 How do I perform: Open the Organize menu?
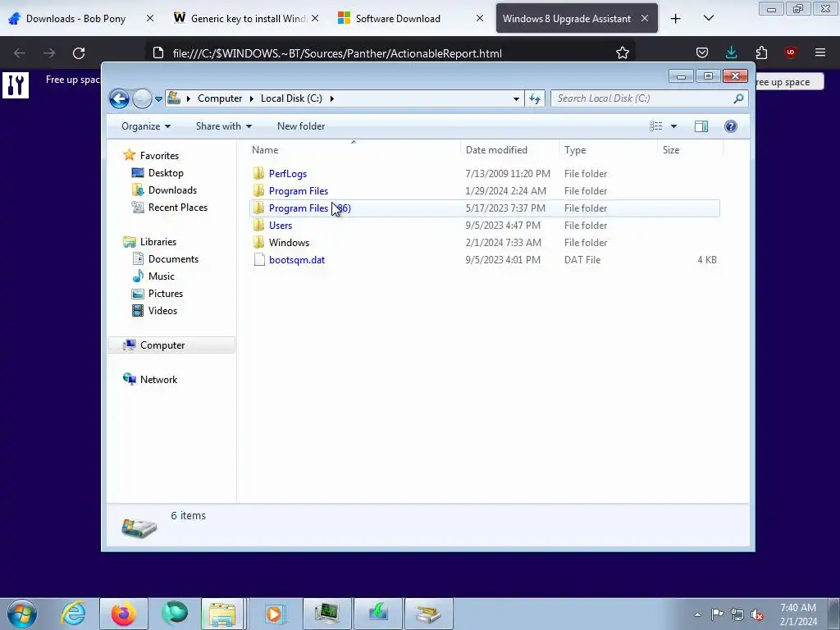coord(146,126)
